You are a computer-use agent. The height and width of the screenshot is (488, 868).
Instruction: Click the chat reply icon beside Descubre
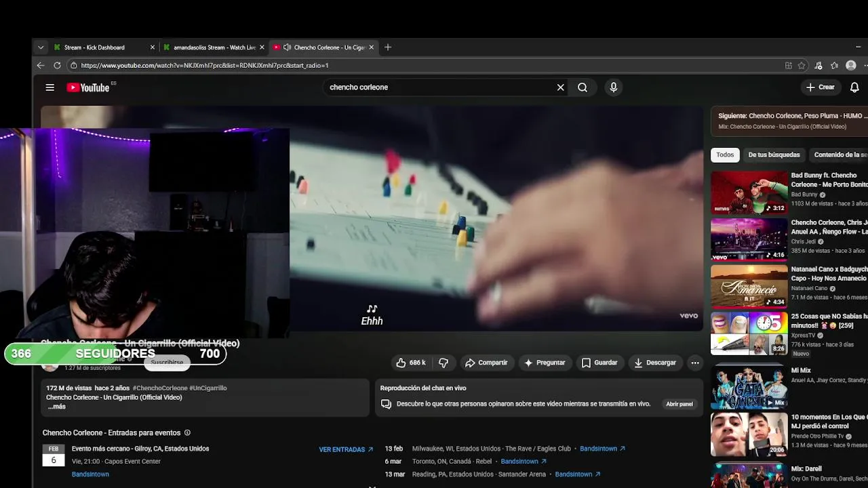(386, 404)
